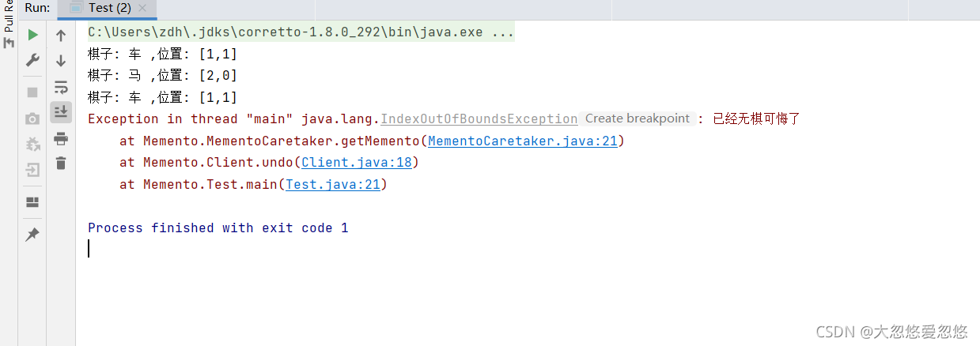
Task: Open the restore layout icon
Action: pos(32,202)
